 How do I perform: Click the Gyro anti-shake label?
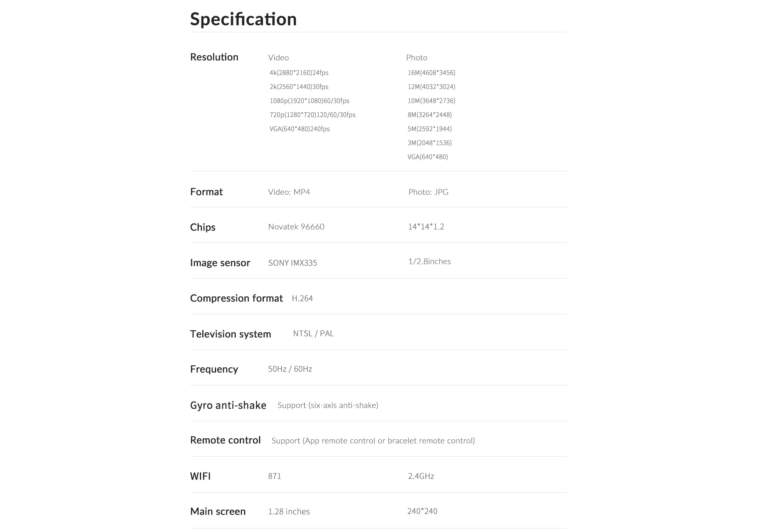pos(228,406)
